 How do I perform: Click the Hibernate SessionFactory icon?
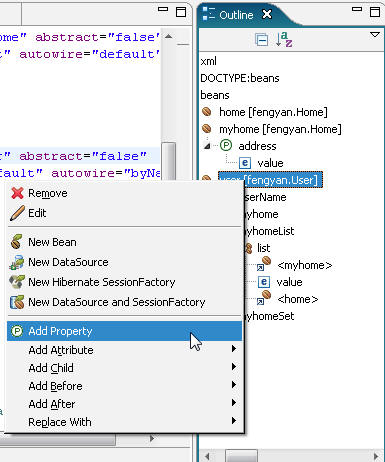17,282
